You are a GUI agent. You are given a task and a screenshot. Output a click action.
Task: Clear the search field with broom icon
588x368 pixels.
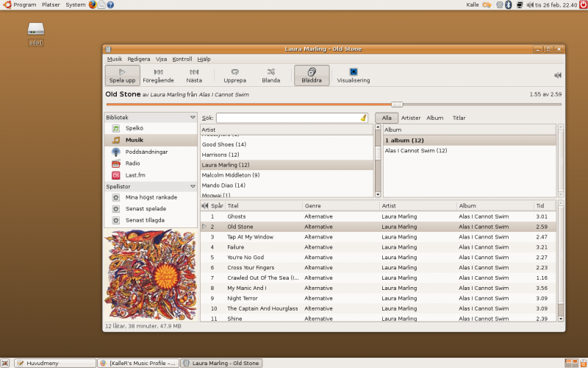(363, 118)
